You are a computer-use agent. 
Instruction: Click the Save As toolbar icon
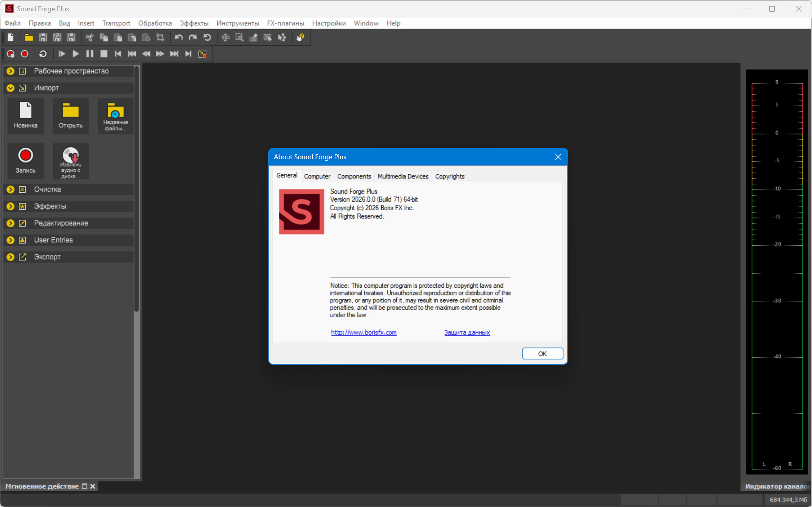pyautogui.click(x=57, y=38)
